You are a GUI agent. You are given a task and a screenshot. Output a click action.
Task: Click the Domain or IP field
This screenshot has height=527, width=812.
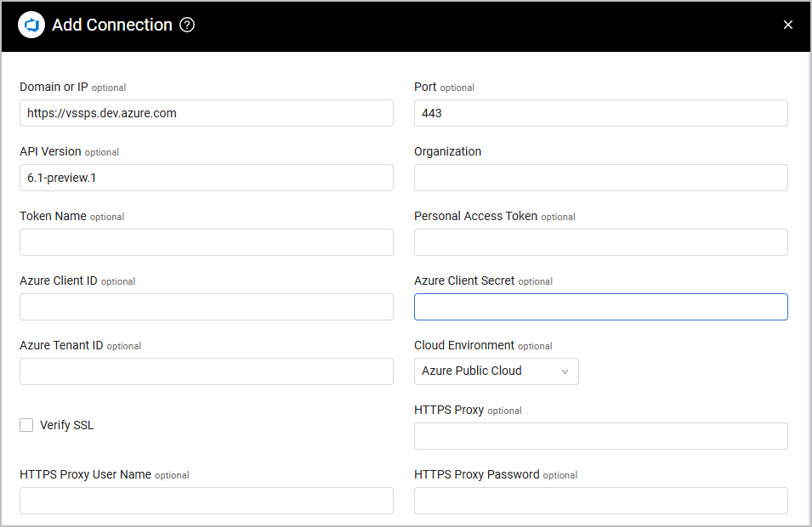[206, 113]
